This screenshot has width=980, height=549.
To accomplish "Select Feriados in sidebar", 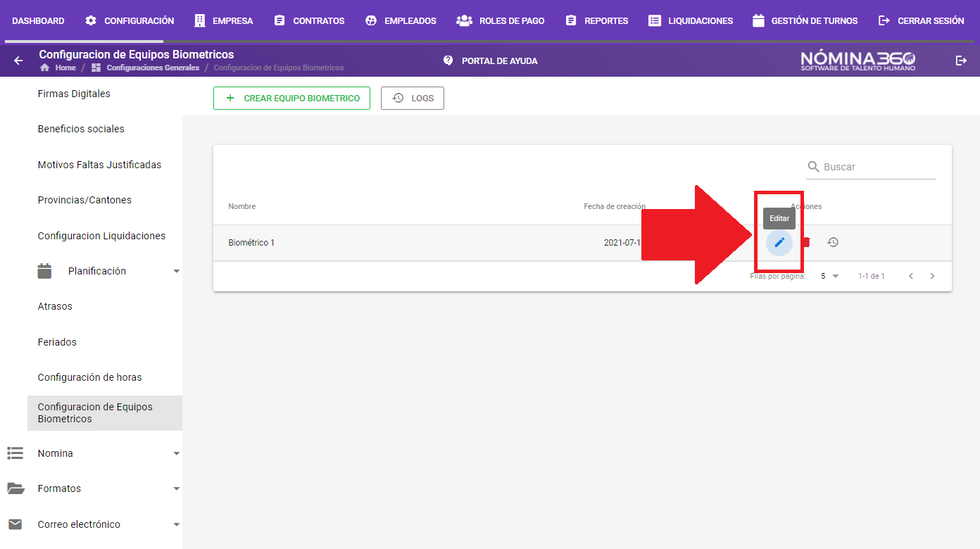I will [x=57, y=342].
